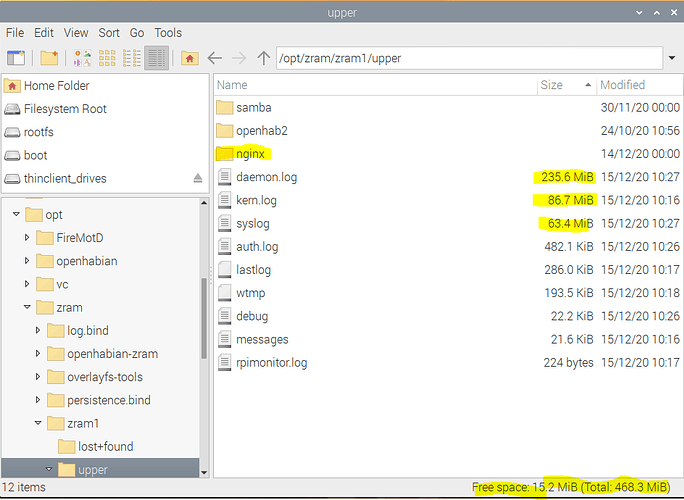Sort files by Size column

point(567,85)
